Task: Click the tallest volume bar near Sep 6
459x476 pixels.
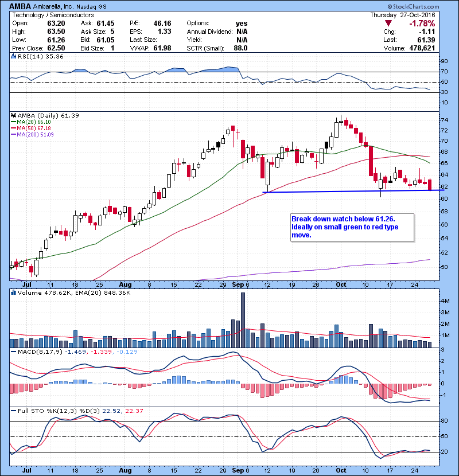Action: 243,320
